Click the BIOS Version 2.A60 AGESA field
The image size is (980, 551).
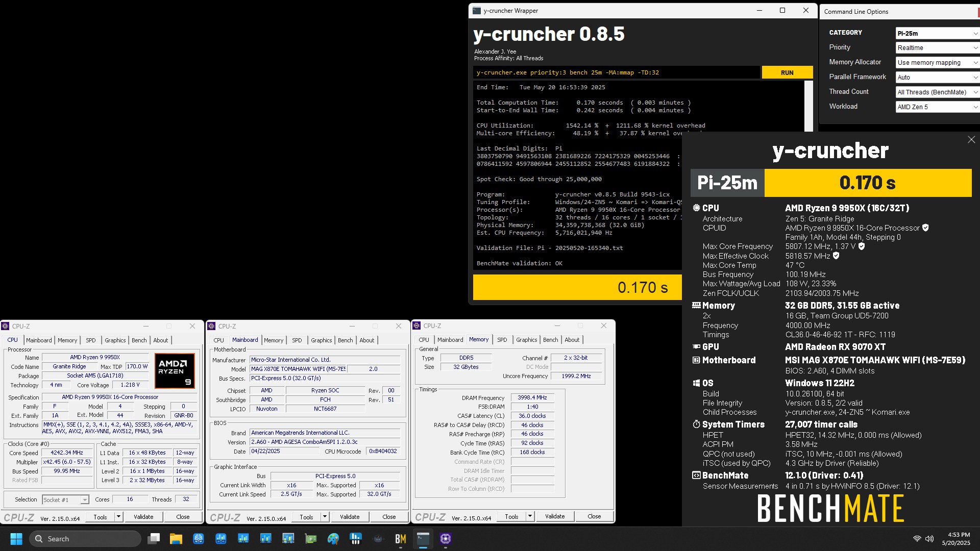coord(325,442)
